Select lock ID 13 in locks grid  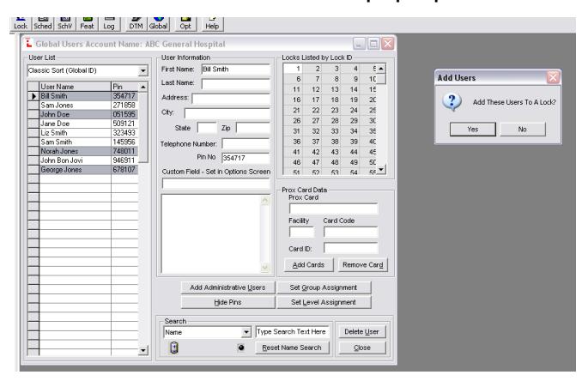[x=331, y=89]
